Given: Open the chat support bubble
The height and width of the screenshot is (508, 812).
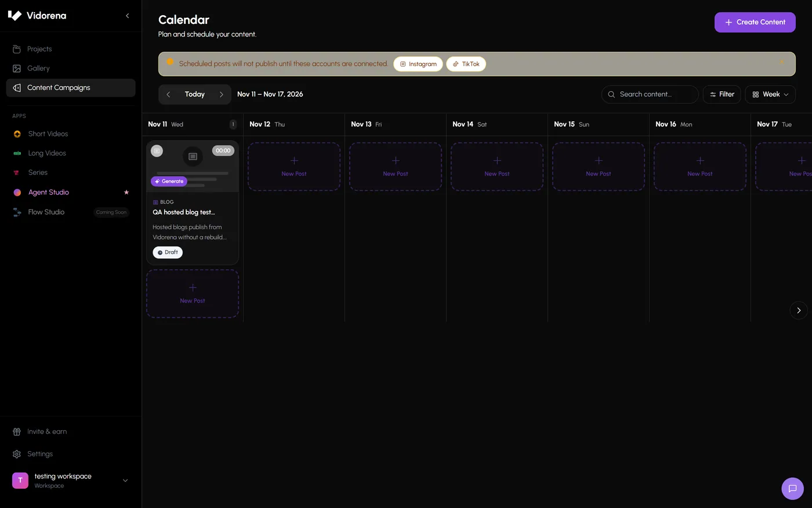Looking at the screenshot, I should pos(793,488).
